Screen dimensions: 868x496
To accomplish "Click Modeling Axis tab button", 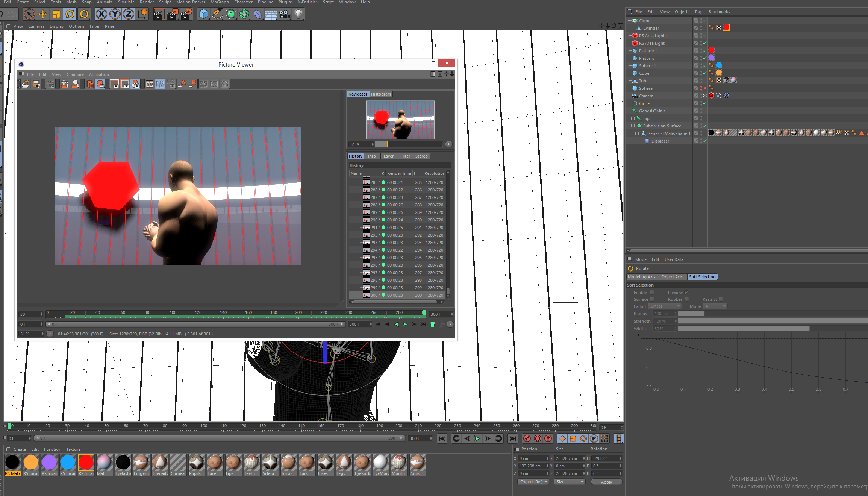I will coord(641,277).
